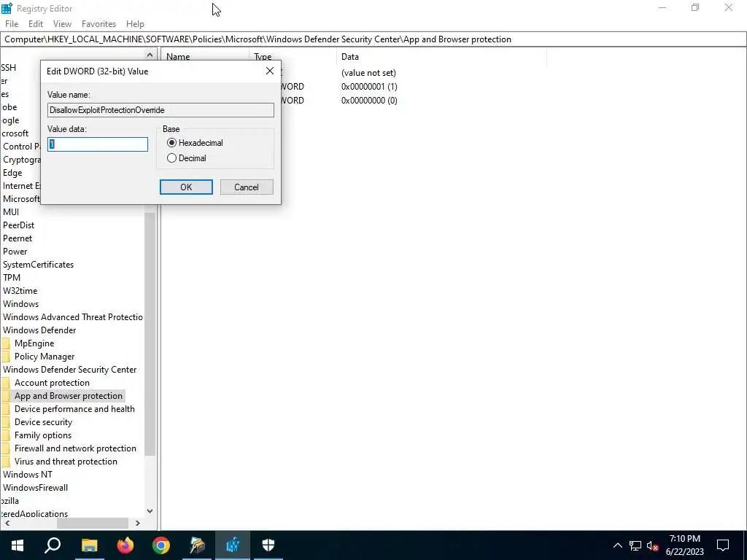Viewport: 747px width, 560px height.
Task: Open the Favorites menu
Action: (98, 24)
